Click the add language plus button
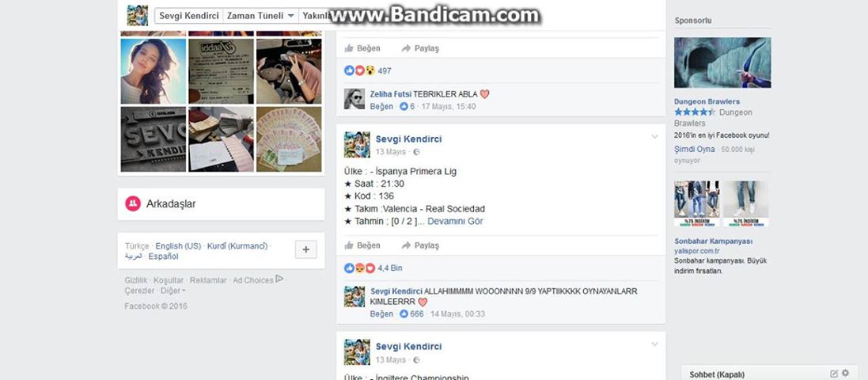This screenshot has height=380, width=868. coord(306,250)
